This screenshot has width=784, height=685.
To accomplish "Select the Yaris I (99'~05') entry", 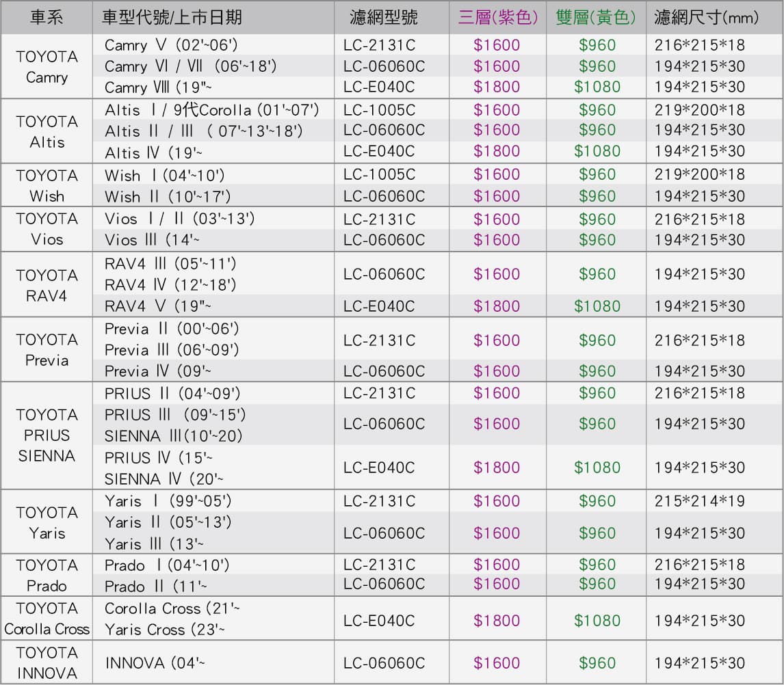I will coord(168,500).
